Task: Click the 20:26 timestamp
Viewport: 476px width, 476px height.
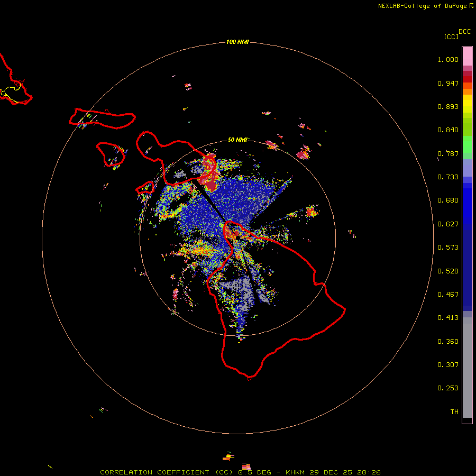Action: 369,472
